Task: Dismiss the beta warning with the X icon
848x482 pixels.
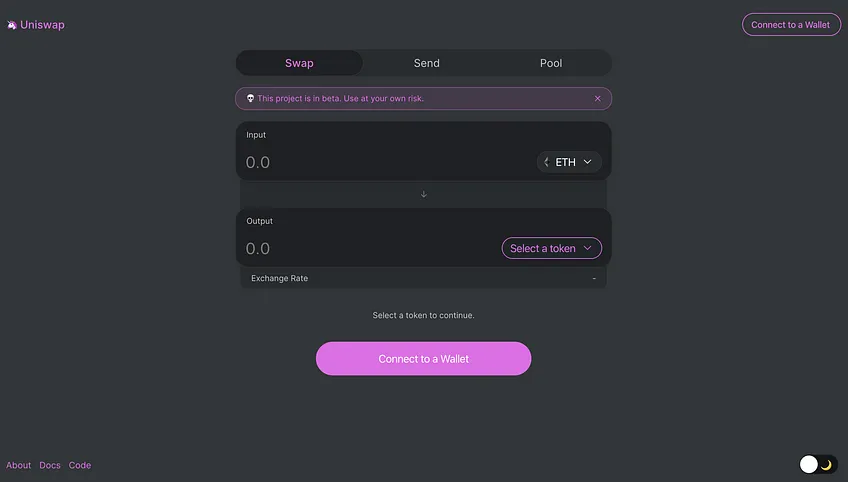Action: 598,98
